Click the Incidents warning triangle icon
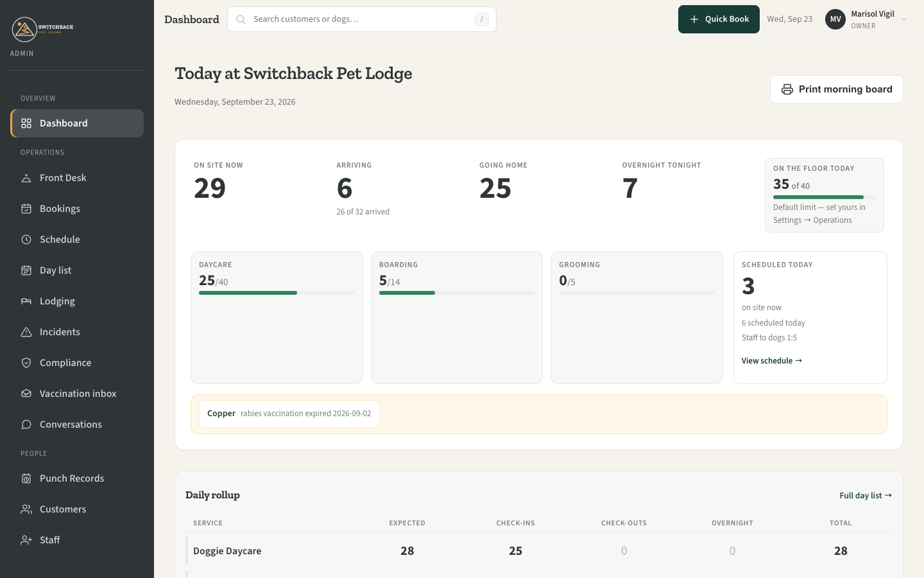924x578 pixels. pos(26,332)
